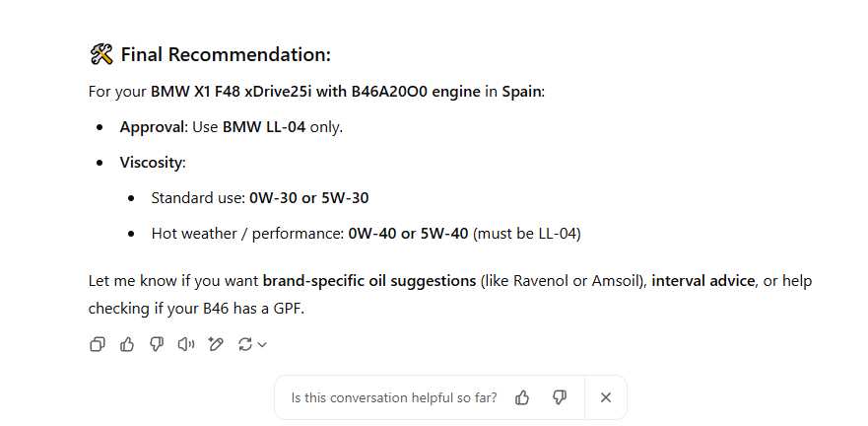
Task: Rate the conversation helpful with thumbs up in the feedback bar
Action: click(522, 397)
